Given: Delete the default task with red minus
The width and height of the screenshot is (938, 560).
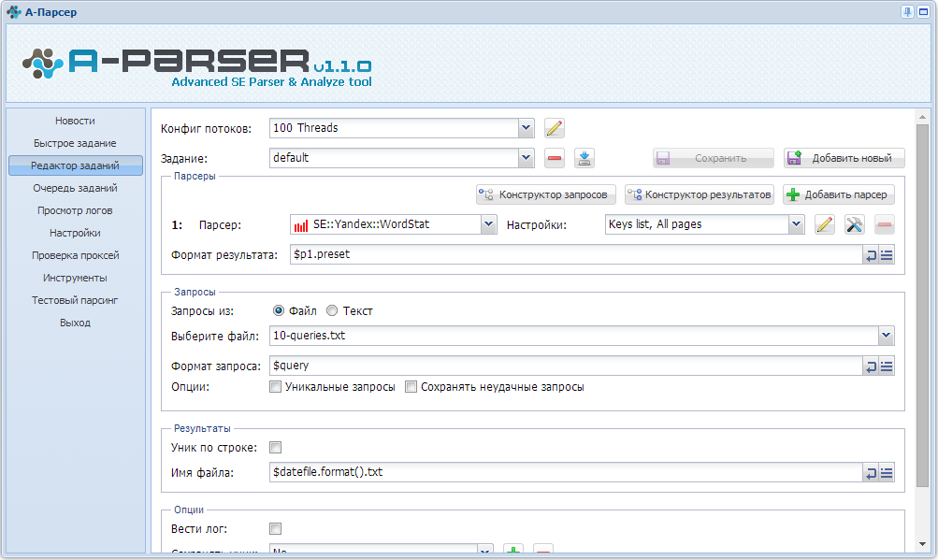Looking at the screenshot, I should (555, 158).
